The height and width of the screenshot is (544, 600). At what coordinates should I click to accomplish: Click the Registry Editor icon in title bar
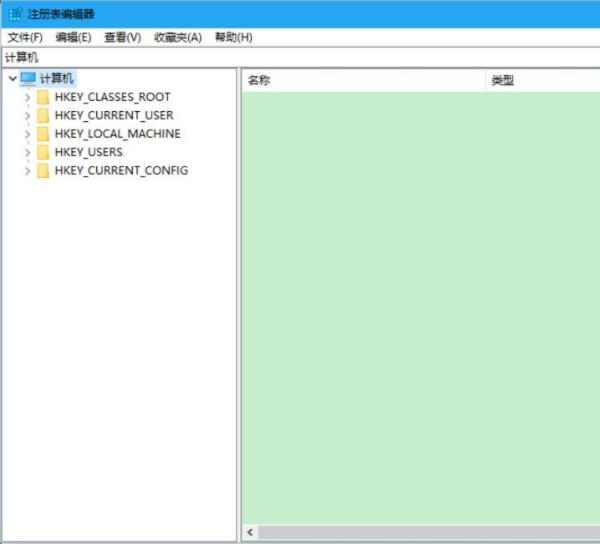15,14
